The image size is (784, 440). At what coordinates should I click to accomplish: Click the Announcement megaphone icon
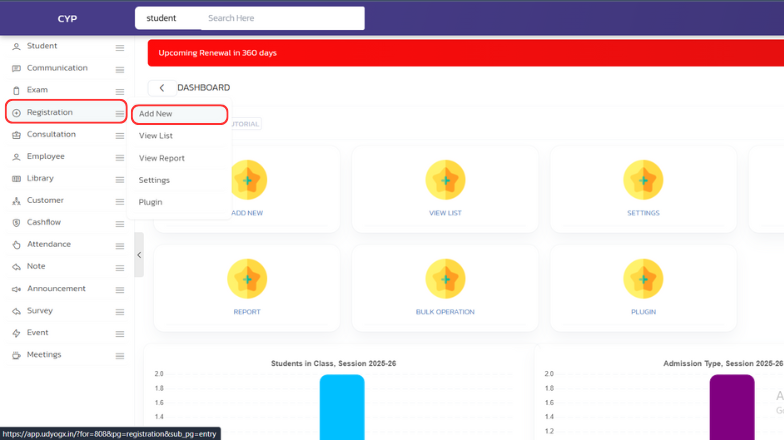(x=16, y=289)
